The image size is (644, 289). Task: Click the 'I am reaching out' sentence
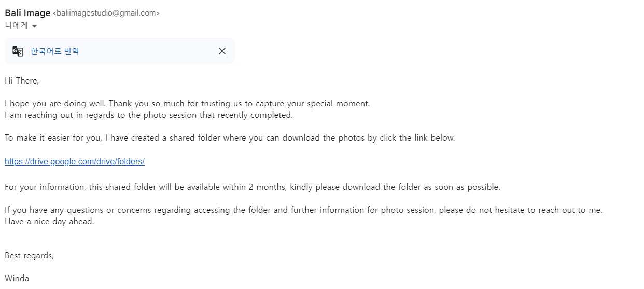point(149,115)
